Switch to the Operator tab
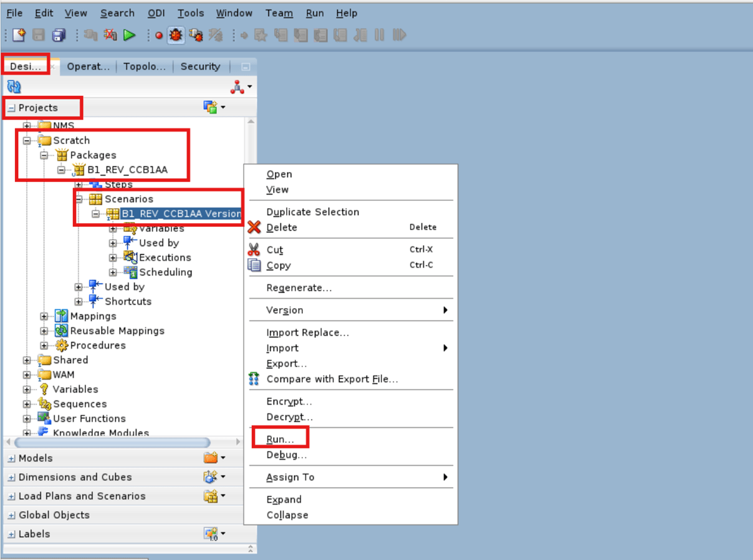Screen dimensions: 753x560 click(88, 66)
